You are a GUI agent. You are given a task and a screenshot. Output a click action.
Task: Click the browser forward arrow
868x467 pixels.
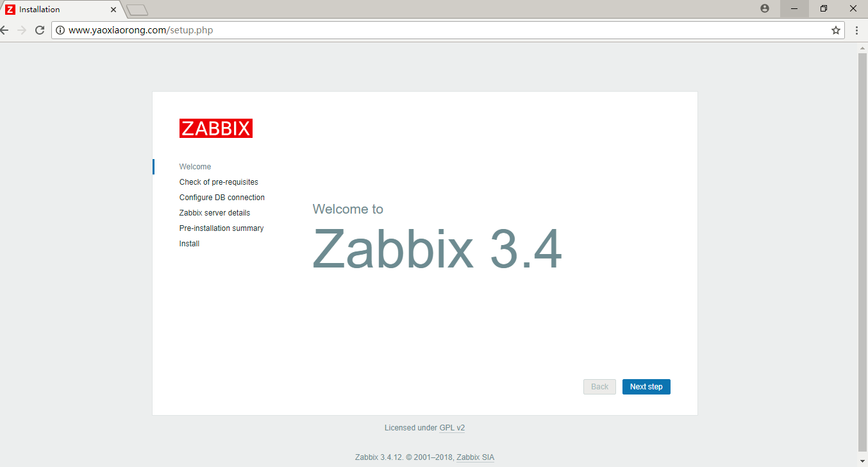tap(22, 30)
